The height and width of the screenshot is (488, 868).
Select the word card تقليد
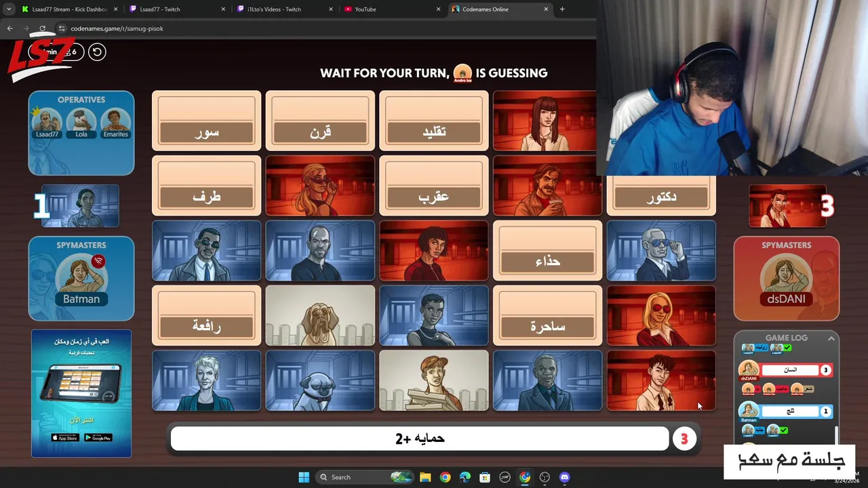[434, 121]
